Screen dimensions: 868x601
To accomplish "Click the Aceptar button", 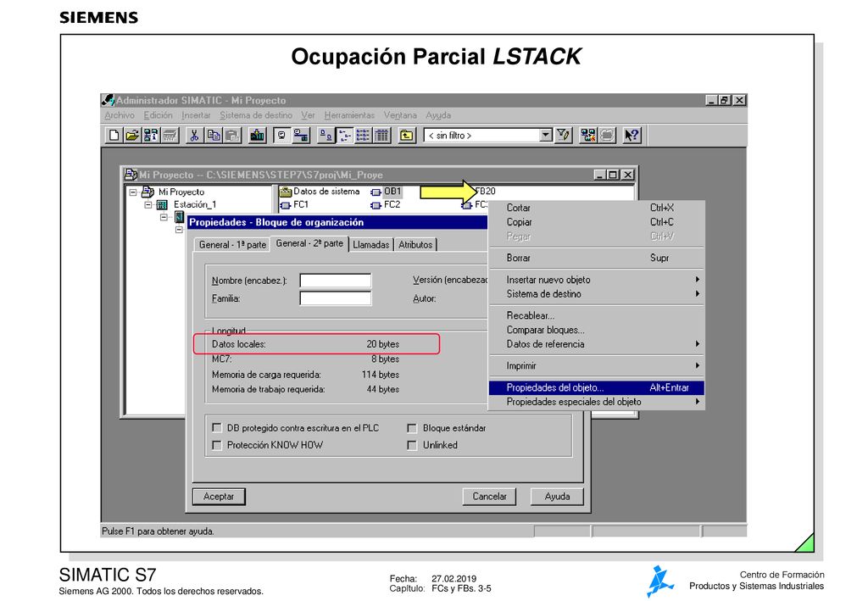I will click(219, 497).
